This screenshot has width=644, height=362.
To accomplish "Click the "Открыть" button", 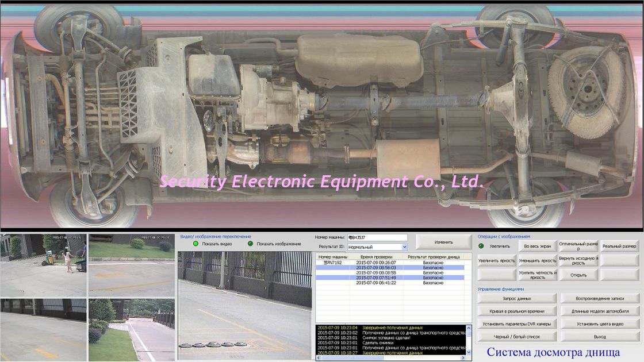I will (578, 274).
